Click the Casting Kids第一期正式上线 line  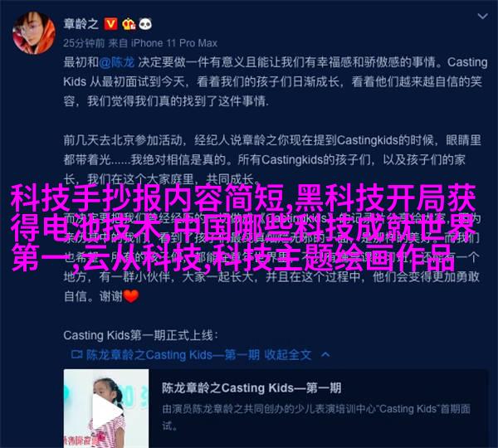[x=141, y=335]
